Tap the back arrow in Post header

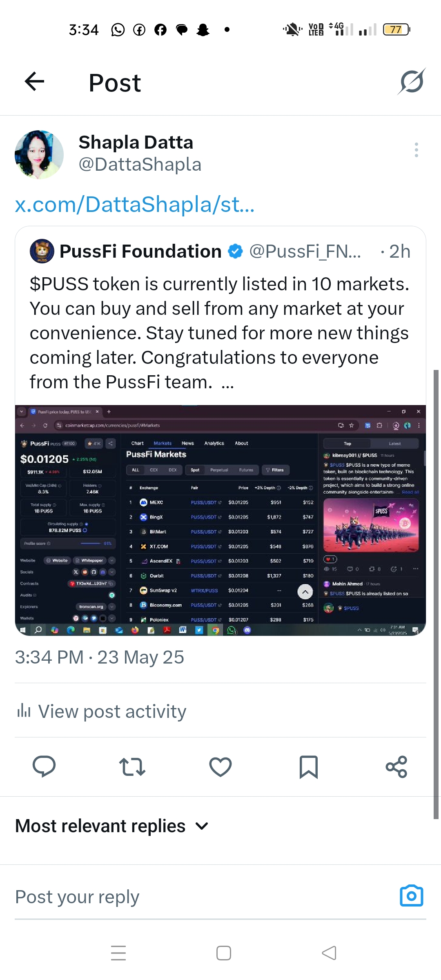pyautogui.click(x=34, y=81)
